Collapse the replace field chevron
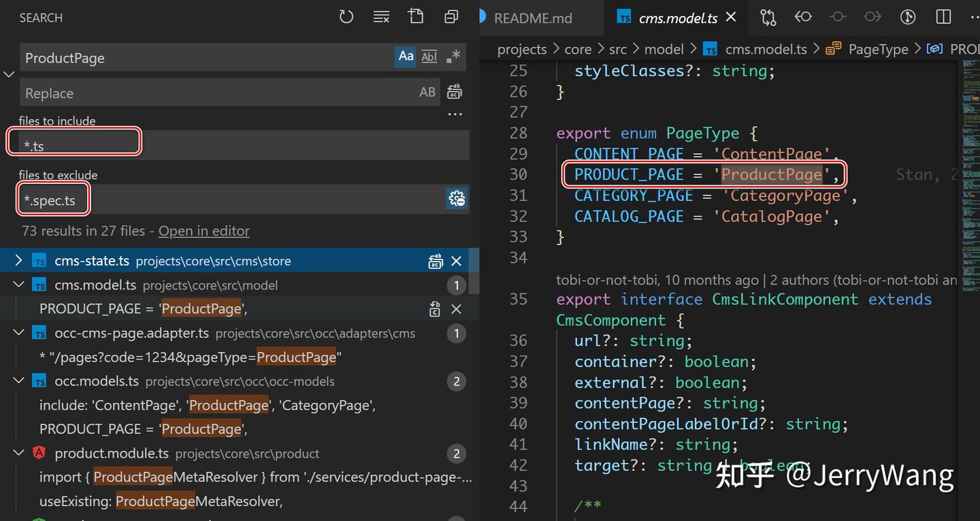Image resolution: width=980 pixels, height=521 pixels. (x=9, y=74)
